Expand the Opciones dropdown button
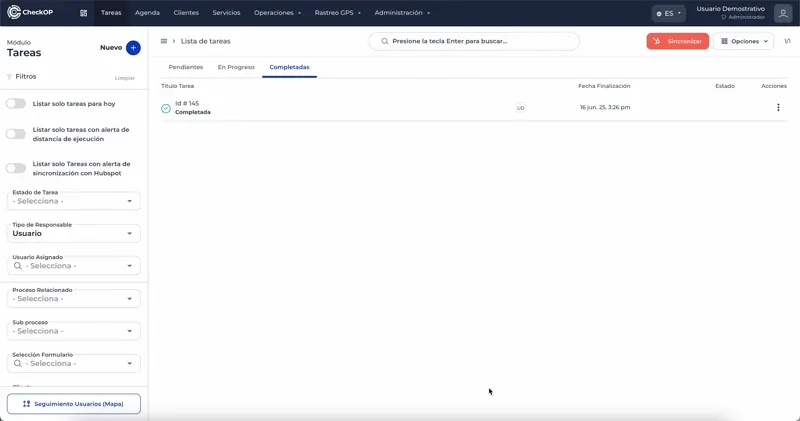 pos(743,41)
